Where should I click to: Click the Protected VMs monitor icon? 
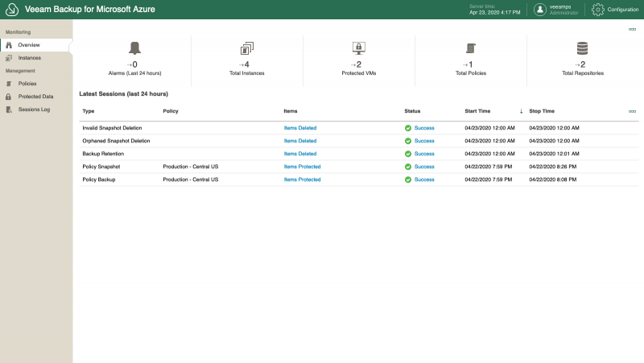358,48
